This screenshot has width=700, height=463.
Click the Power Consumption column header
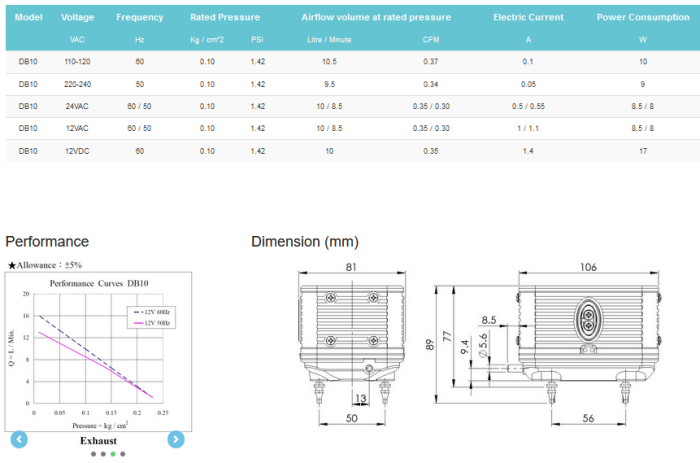[643, 17]
